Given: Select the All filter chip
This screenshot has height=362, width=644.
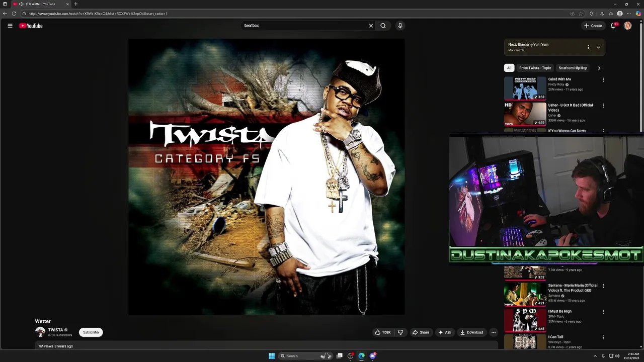Looking at the screenshot, I should tap(509, 68).
